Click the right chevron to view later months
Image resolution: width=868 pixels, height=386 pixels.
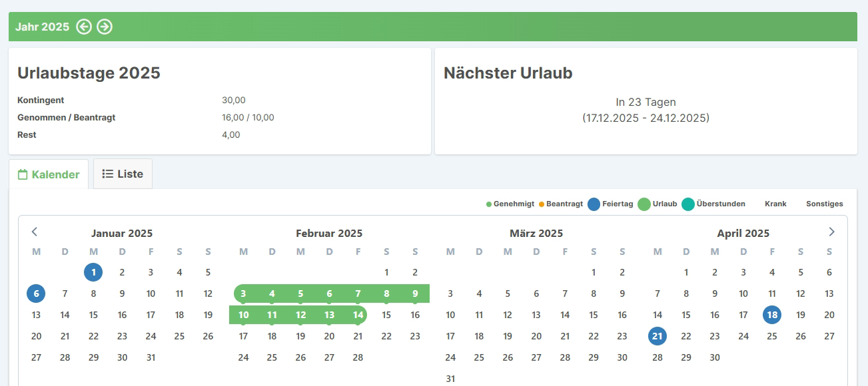pos(831,232)
